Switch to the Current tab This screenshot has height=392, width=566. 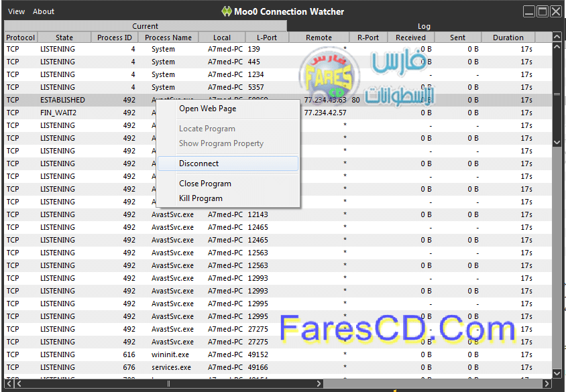(145, 26)
